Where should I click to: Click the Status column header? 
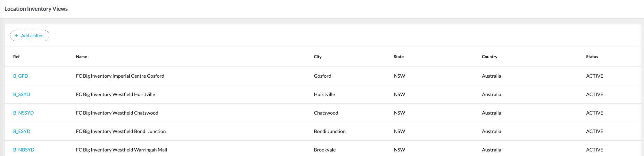[592, 57]
